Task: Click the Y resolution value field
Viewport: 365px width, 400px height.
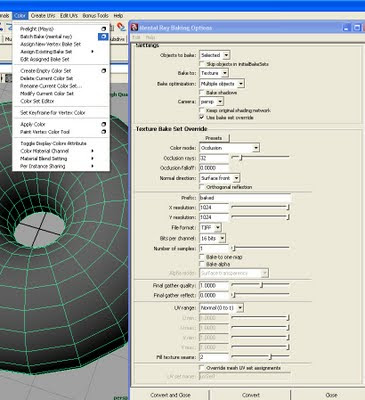Action: click(214, 217)
